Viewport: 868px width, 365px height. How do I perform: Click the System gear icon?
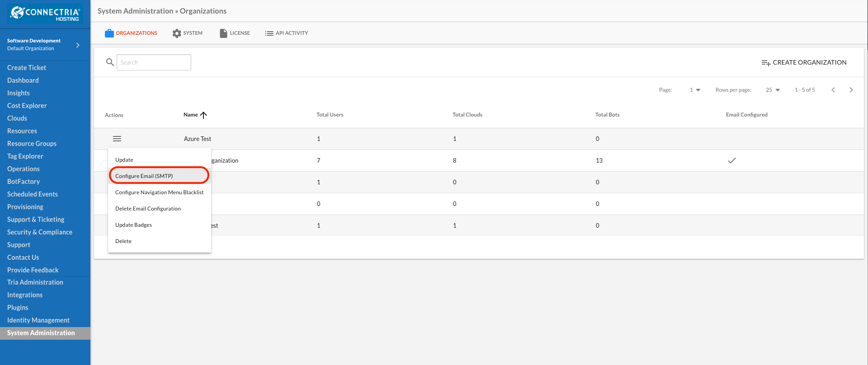[177, 33]
